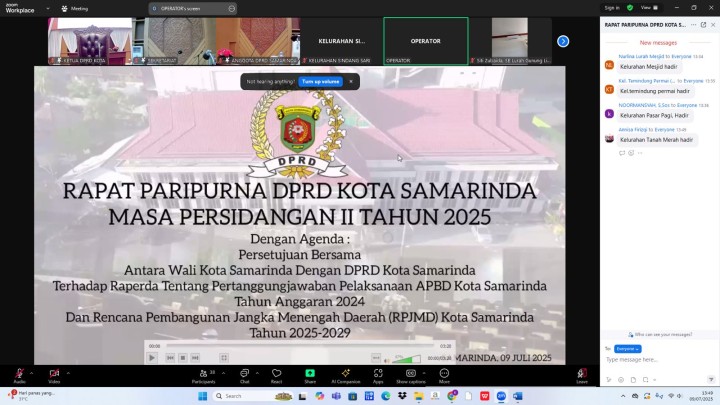Open the More options in meeting toolbar
This screenshot has width=720, height=405.
(444, 376)
